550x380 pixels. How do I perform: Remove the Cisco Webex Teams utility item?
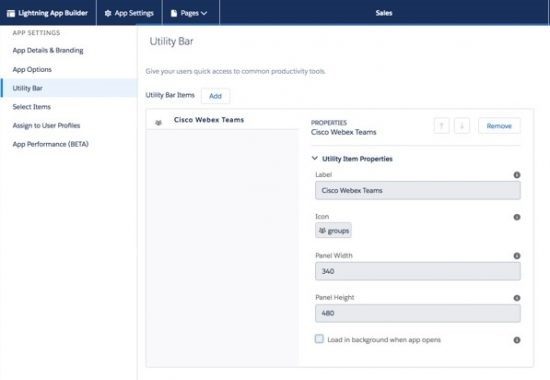coord(499,126)
